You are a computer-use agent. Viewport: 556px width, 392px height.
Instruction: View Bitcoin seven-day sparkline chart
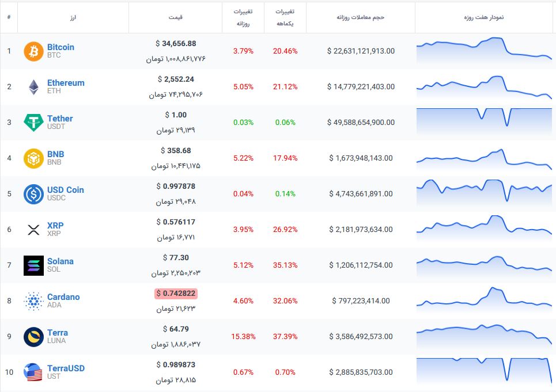[x=484, y=51]
